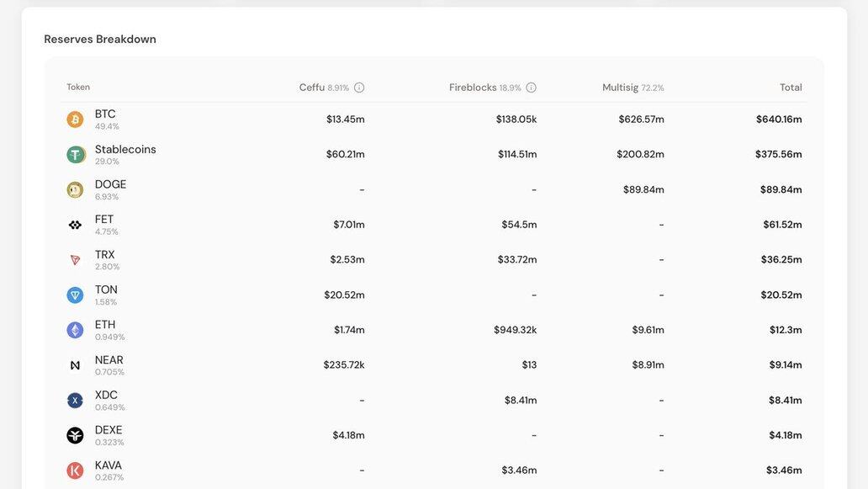Viewport: 868px width, 489px height.
Task: Click TON Ceffu value $20.52m
Action: point(344,295)
